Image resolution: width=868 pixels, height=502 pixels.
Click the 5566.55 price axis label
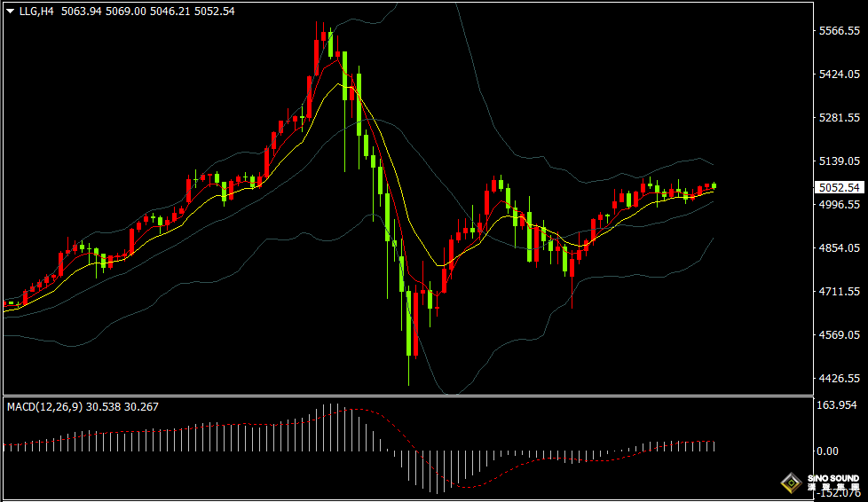[x=839, y=31]
